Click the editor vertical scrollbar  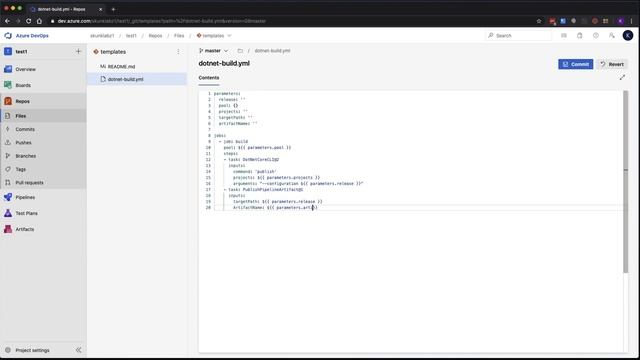click(x=625, y=182)
